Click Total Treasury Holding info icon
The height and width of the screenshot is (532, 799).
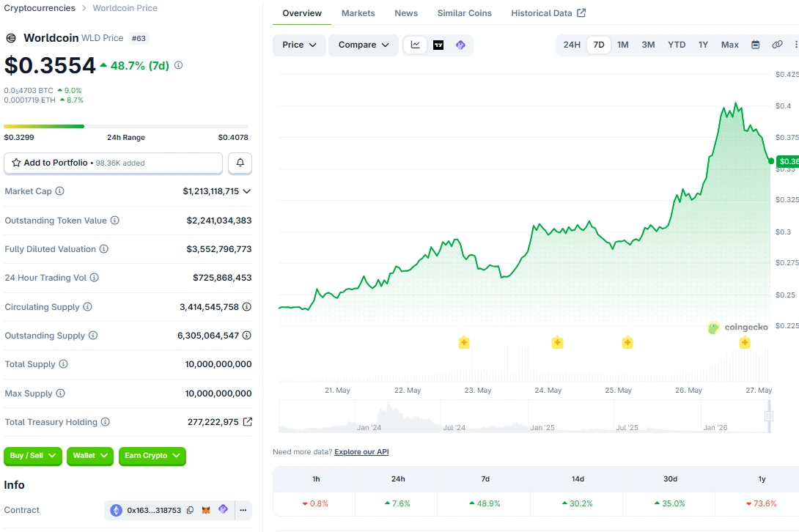point(105,422)
